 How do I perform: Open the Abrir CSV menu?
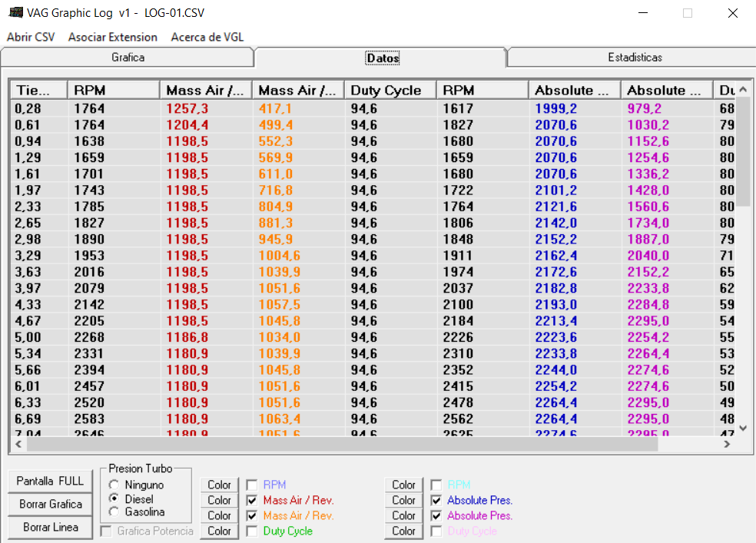click(x=31, y=37)
